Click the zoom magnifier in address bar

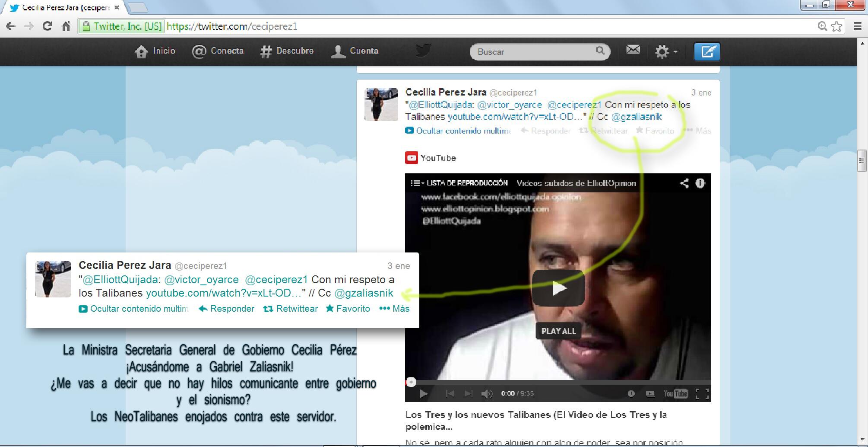(x=822, y=26)
